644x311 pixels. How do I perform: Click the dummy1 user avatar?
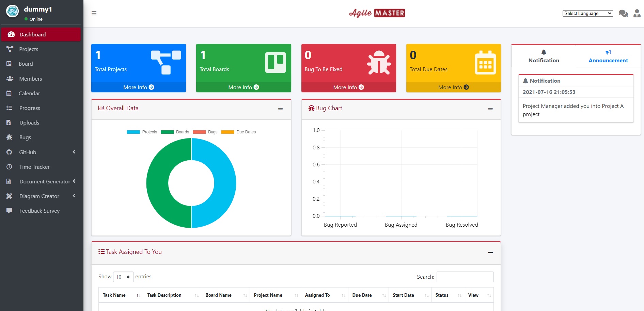click(13, 11)
